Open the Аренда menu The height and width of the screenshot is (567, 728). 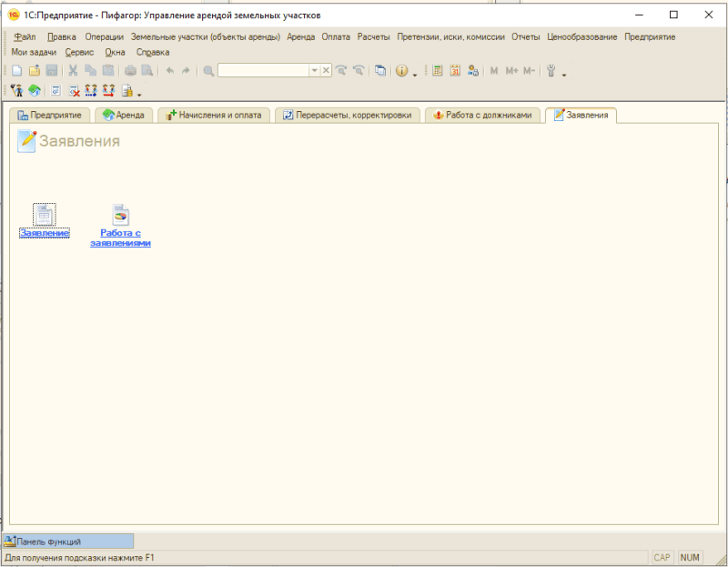(300, 37)
